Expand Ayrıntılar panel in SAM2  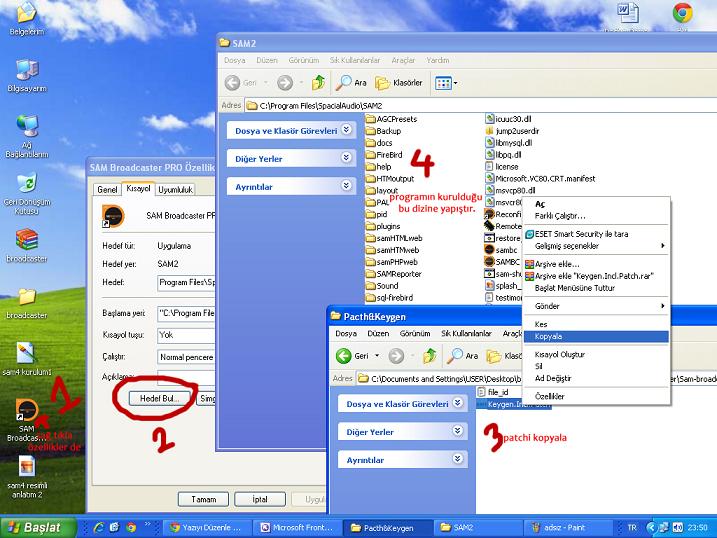pos(347,186)
